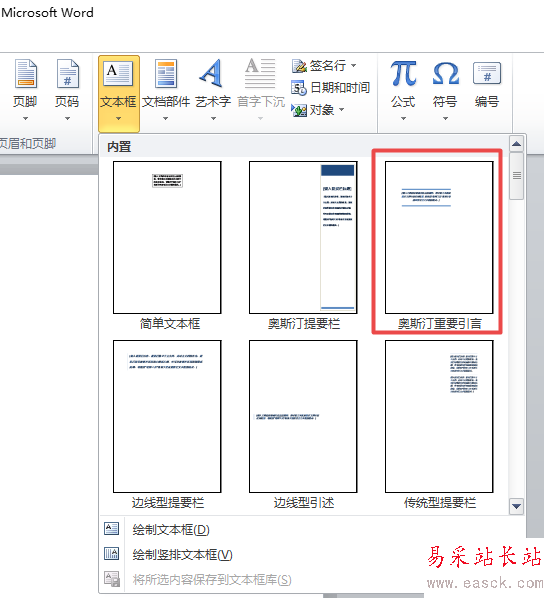Image resolution: width=544 pixels, height=598 pixels.
Task: Open the 文档部件 (Quick Parts) icon
Action: coord(166,74)
